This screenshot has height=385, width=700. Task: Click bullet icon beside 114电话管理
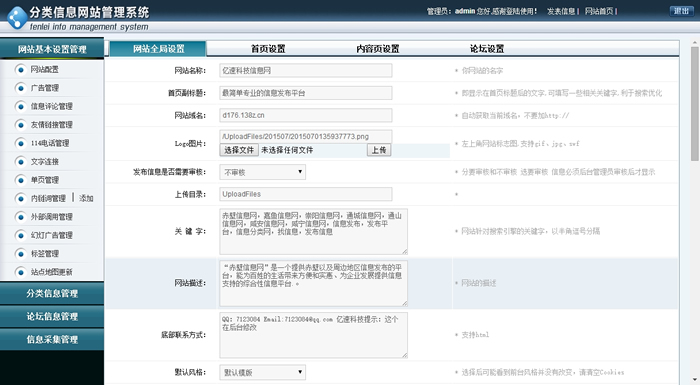click(x=20, y=143)
